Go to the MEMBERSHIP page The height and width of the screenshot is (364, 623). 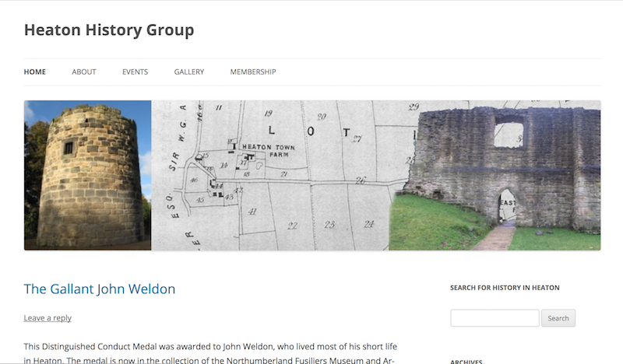[x=253, y=72]
